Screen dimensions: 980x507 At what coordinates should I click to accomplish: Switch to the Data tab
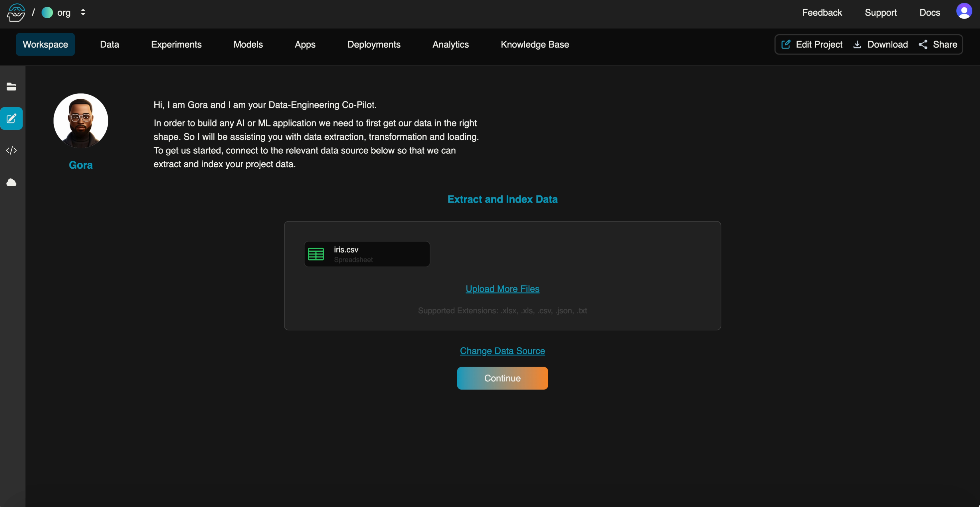(109, 45)
